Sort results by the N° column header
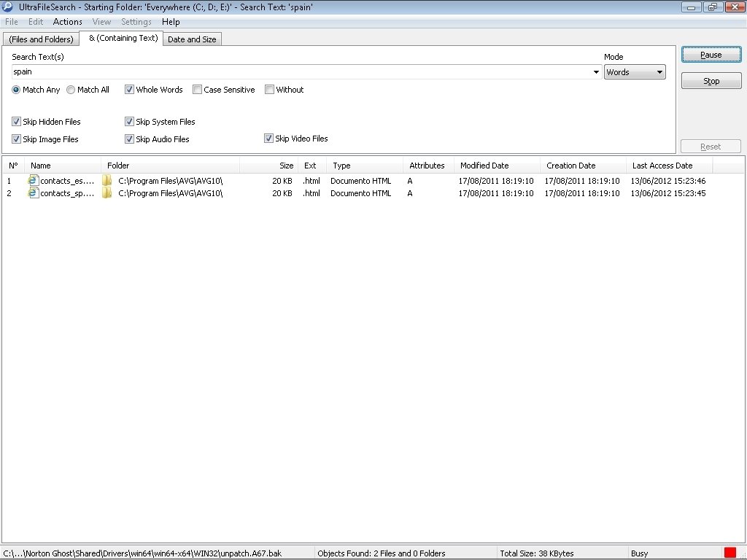Viewport: 747px width, 560px height. (x=13, y=166)
